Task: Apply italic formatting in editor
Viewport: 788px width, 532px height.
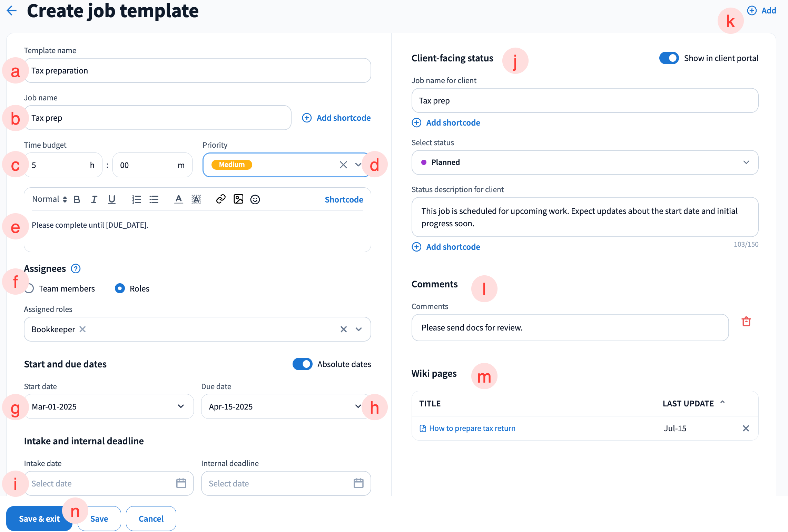Action: pyautogui.click(x=94, y=199)
